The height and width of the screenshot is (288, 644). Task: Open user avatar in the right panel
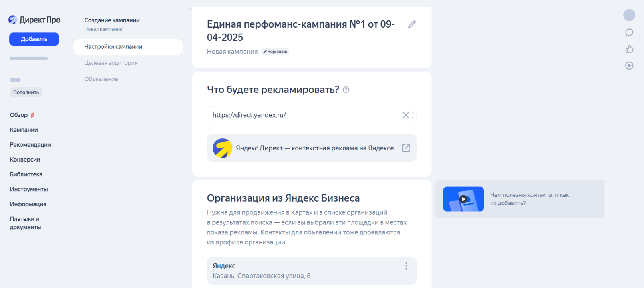(629, 15)
